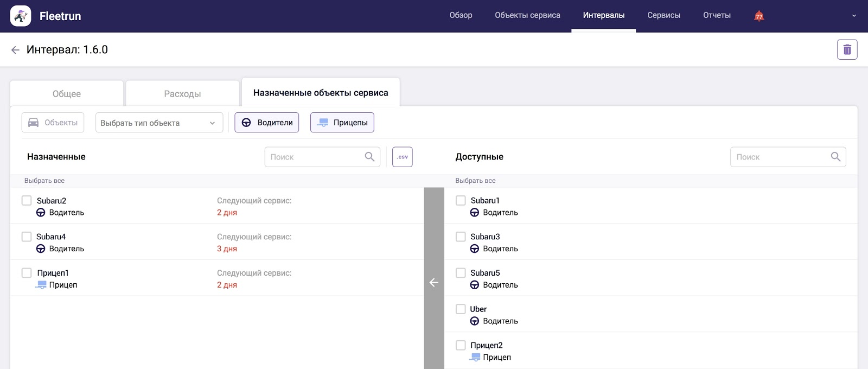Image resolution: width=868 pixels, height=369 pixels.
Task: Click the left arrow to assign objects
Action: [x=434, y=282]
